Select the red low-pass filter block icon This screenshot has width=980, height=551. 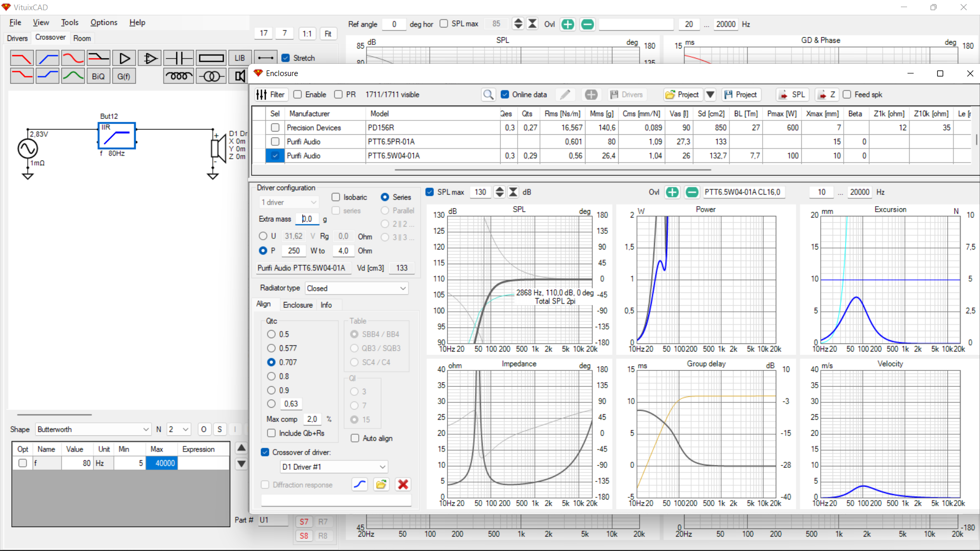point(22,58)
